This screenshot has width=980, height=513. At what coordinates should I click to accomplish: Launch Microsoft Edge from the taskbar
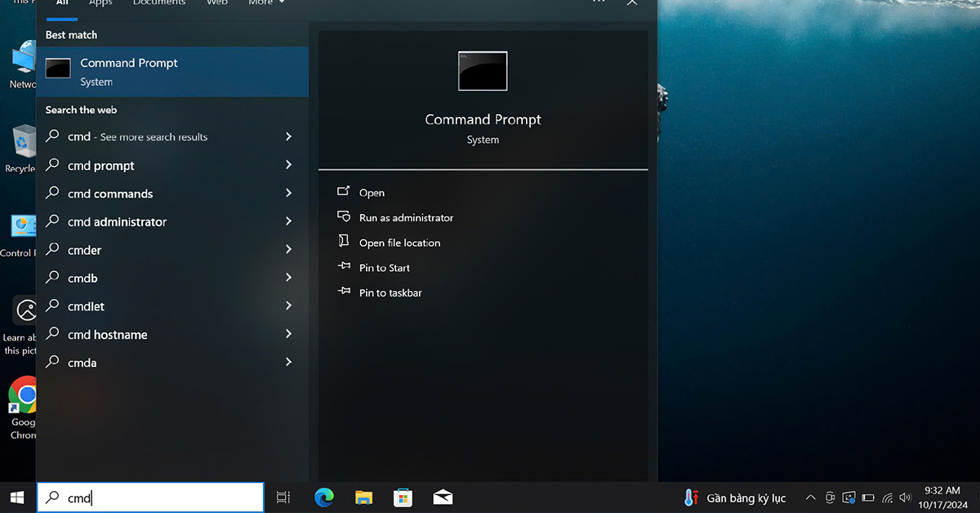click(324, 497)
